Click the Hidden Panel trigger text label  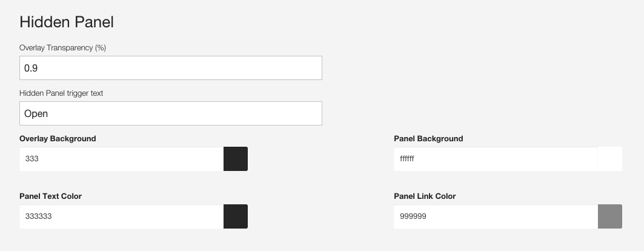point(61,93)
